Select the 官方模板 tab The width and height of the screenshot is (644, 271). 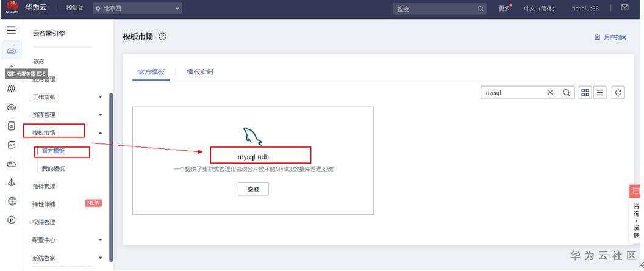tap(151, 72)
